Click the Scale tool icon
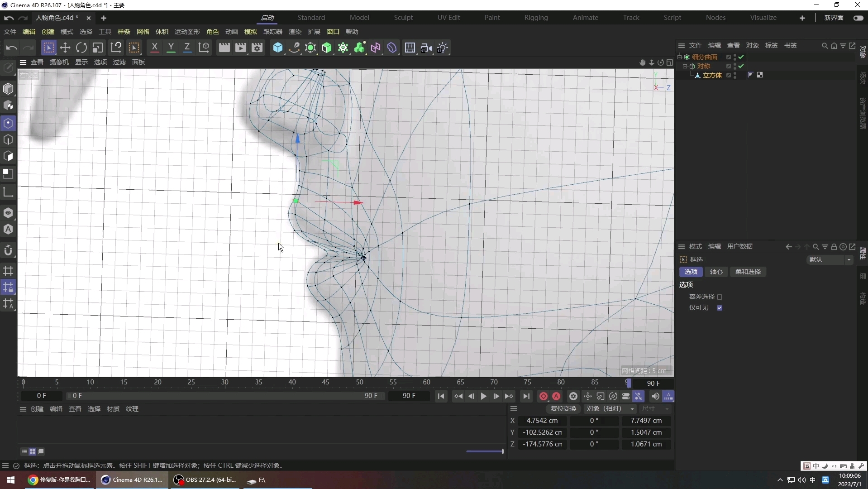 98,48
